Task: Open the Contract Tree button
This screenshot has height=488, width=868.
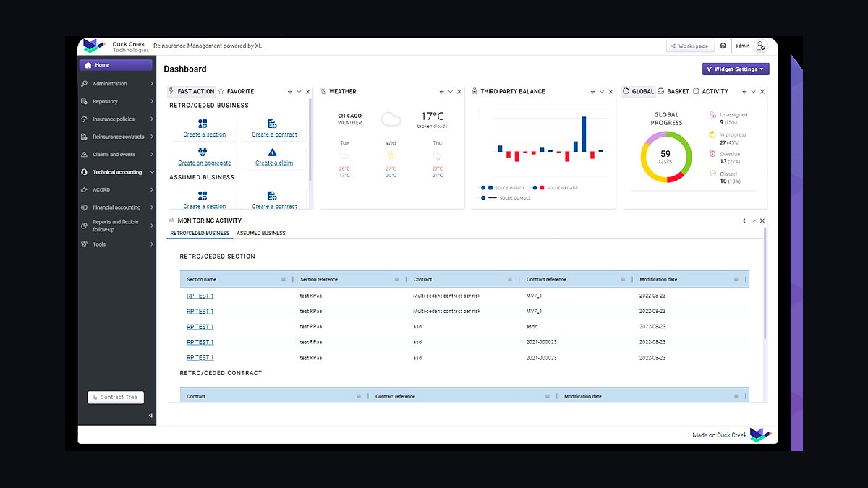Action: coord(116,397)
